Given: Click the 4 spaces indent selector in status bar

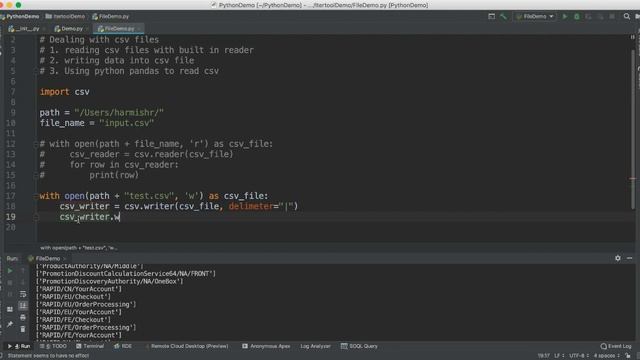Looking at the screenshot, I should pyautogui.click(x=607, y=356).
